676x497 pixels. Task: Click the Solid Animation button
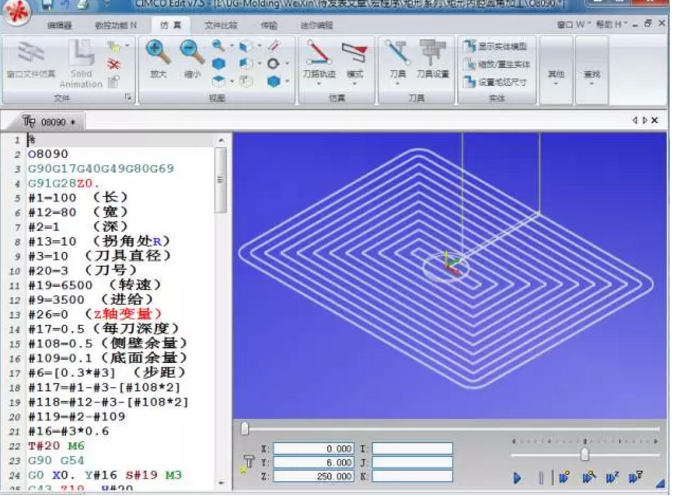(81, 64)
